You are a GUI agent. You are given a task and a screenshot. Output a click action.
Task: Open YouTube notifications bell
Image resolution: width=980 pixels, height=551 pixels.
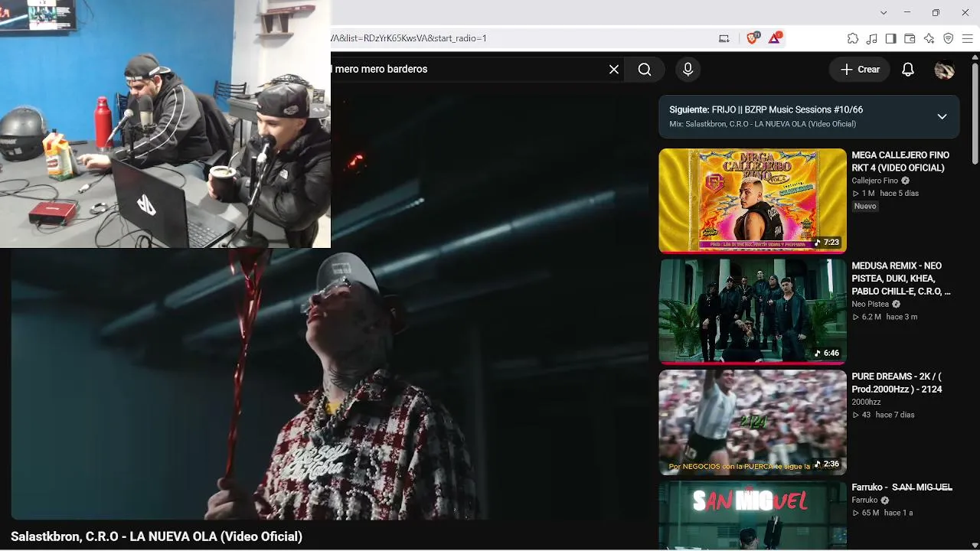908,70
